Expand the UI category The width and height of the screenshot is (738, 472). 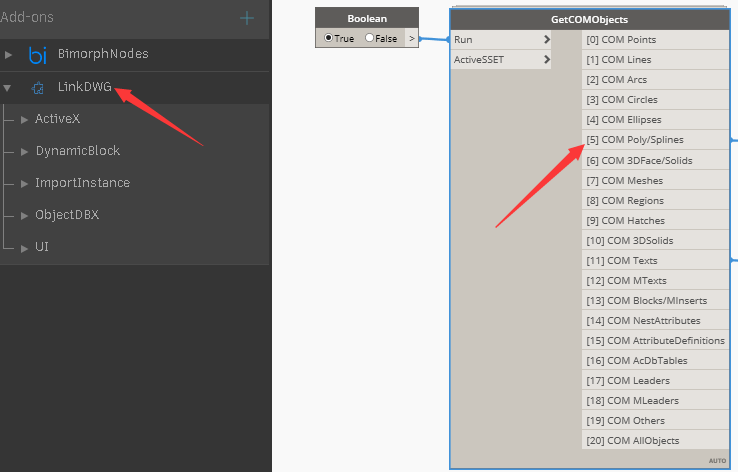coord(24,248)
